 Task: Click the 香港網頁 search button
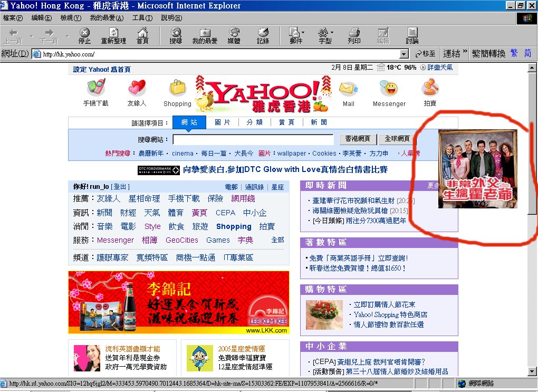click(x=358, y=139)
